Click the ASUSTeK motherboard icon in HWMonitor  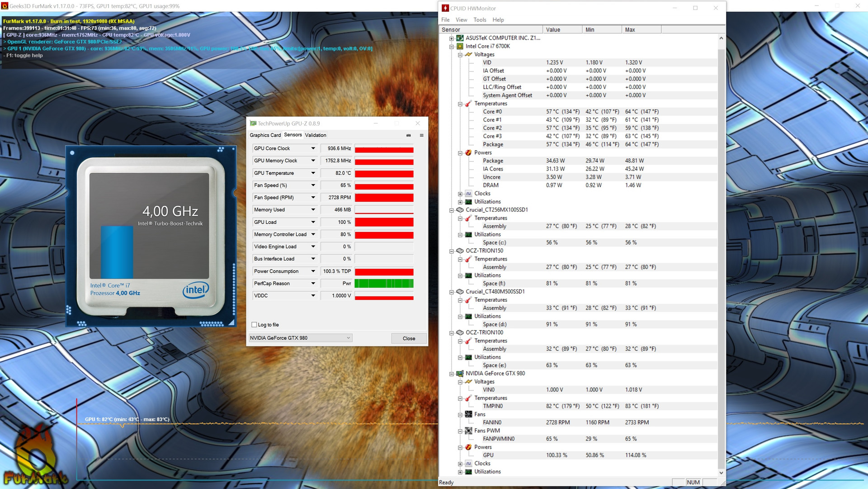460,38
